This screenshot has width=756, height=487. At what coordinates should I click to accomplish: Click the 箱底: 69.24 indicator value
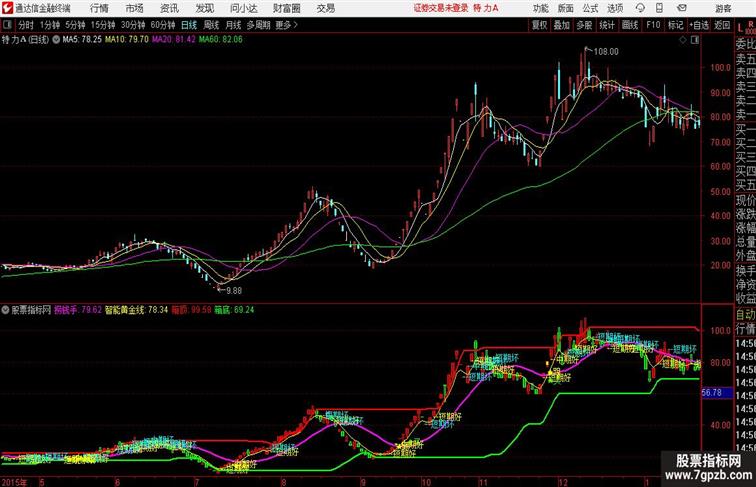pyautogui.click(x=234, y=310)
